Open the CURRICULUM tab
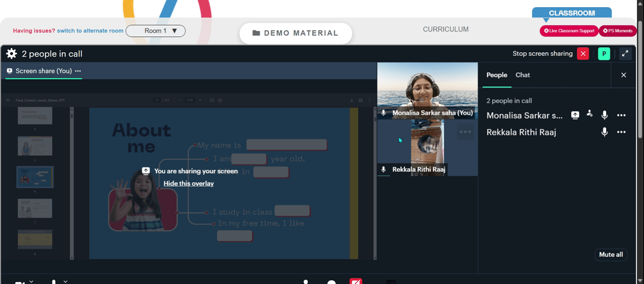 tap(446, 29)
